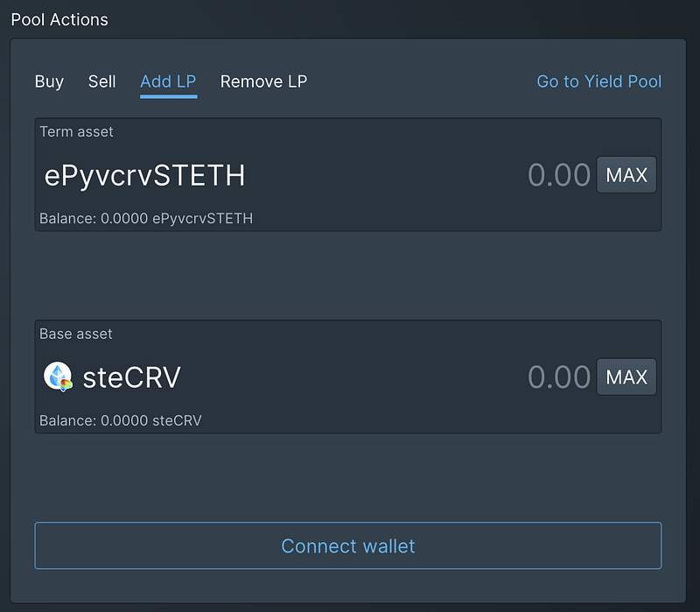This screenshot has width=700, height=612.
Task: Click MAX for ePyvcrvSTETH term asset
Action: click(626, 174)
